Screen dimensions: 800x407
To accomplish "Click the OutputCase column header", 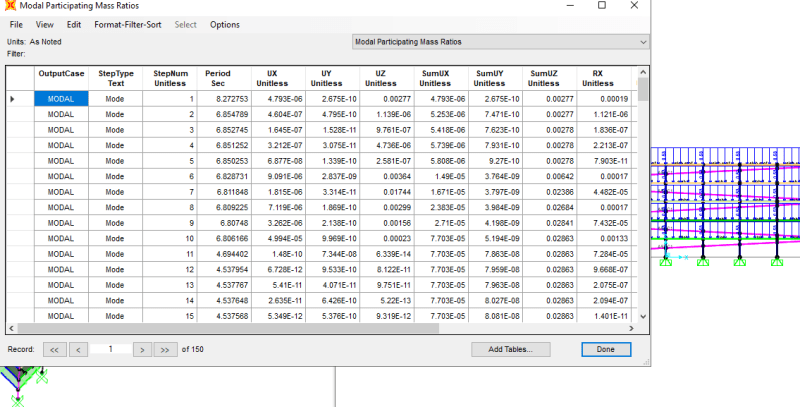I will pyautogui.click(x=61, y=79).
